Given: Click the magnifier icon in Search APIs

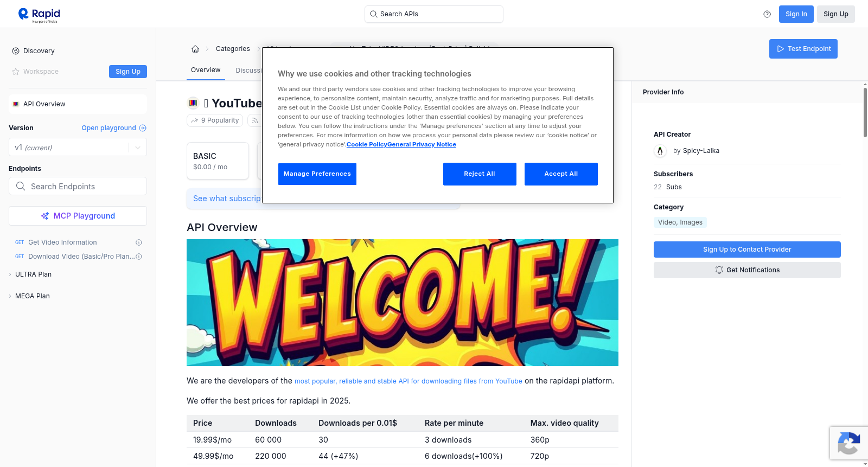Looking at the screenshot, I should [373, 14].
